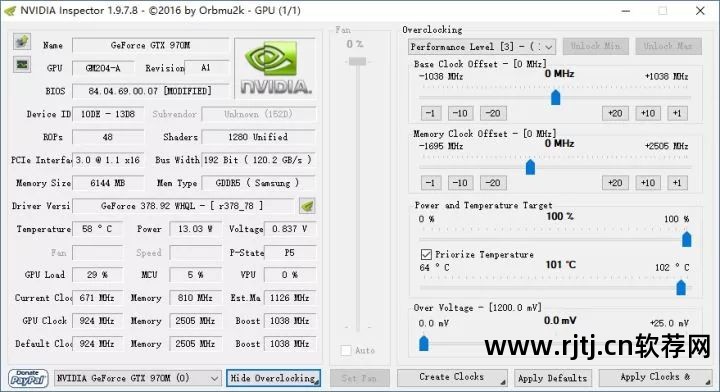Click the upload icon beside the Name field
The image size is (720, 392).
pos(22,41)
